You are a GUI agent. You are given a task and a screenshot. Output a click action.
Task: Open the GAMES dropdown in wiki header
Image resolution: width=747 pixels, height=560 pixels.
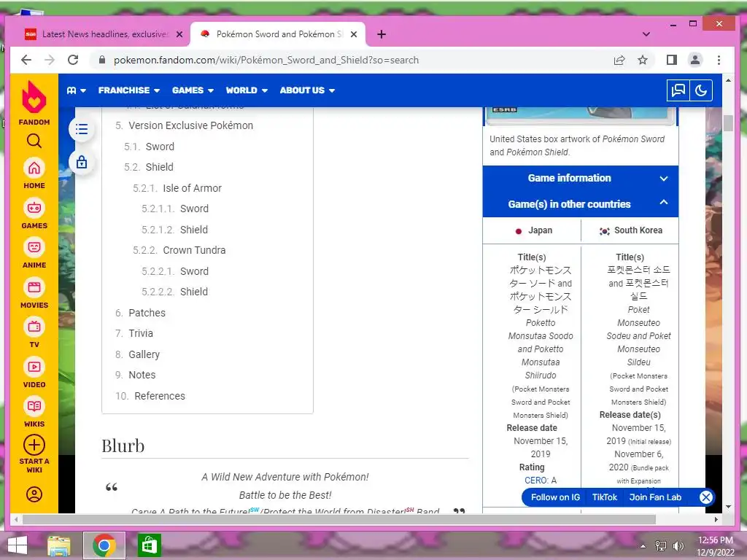tap(193, 90)
